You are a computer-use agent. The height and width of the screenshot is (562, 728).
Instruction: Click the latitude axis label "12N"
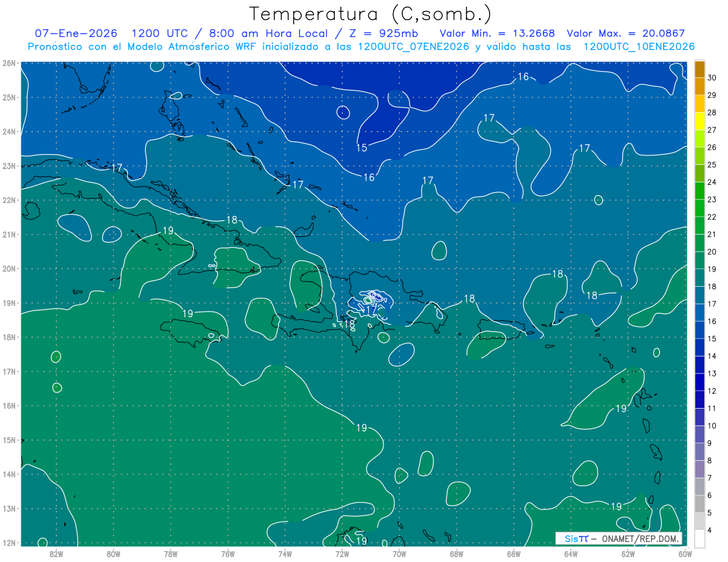pyautogui.click(x=9, y=543)
